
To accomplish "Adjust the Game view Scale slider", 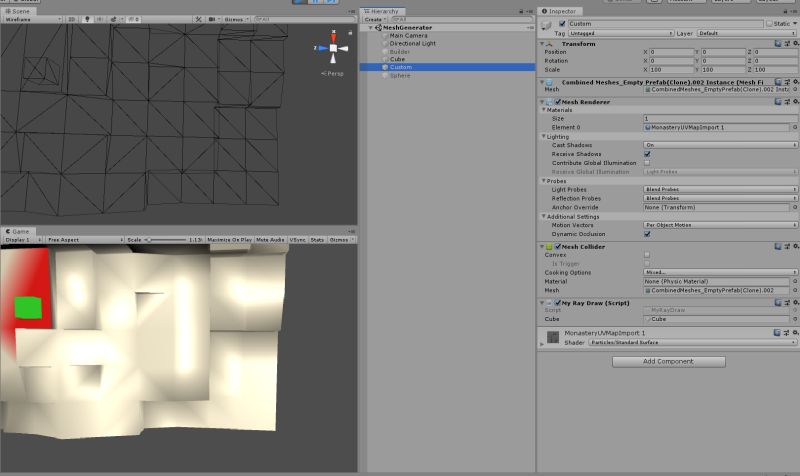I will (x=166, y=239).
